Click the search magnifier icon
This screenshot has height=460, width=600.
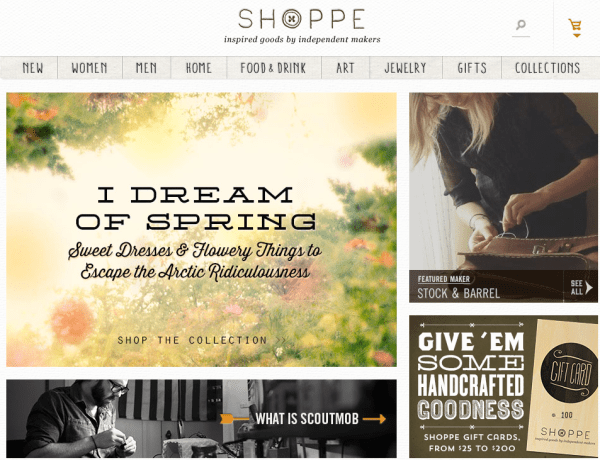[x=521, y=25]
